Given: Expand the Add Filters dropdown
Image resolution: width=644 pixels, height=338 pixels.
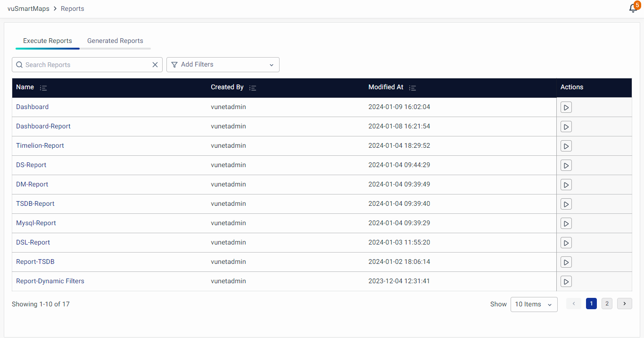Looking at the screenshot, I should [223, 65].
